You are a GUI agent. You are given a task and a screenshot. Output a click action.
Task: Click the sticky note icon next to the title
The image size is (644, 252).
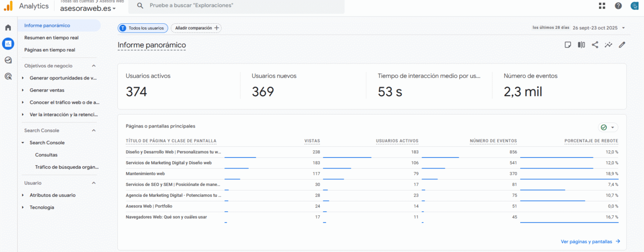pyautogui.click(x=568, y=45)
